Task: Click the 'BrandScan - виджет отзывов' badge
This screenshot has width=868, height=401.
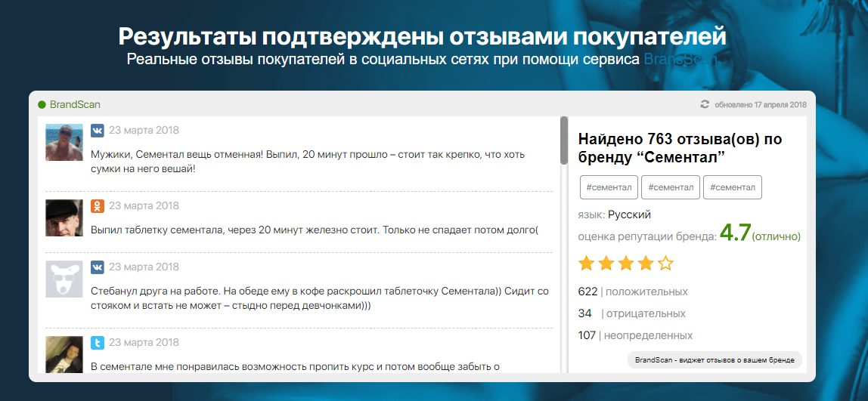Action: pos(715,359)
